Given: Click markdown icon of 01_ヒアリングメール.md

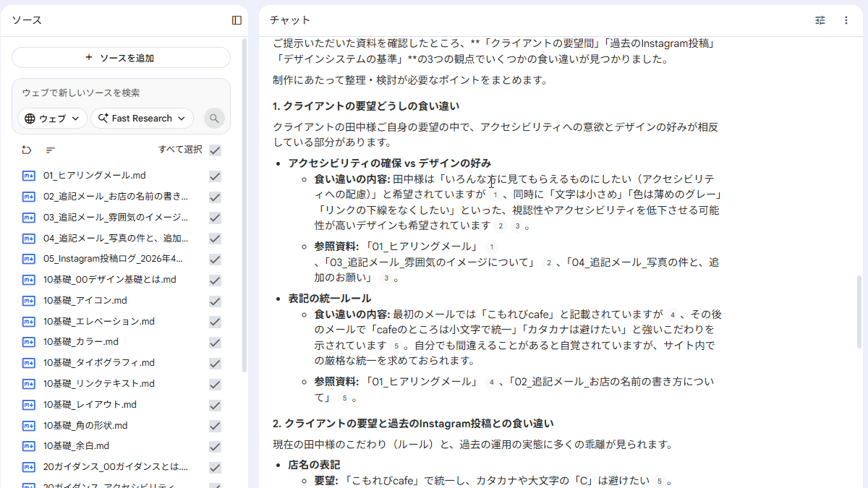Looking at the screenshot, I should pos(29,176).
